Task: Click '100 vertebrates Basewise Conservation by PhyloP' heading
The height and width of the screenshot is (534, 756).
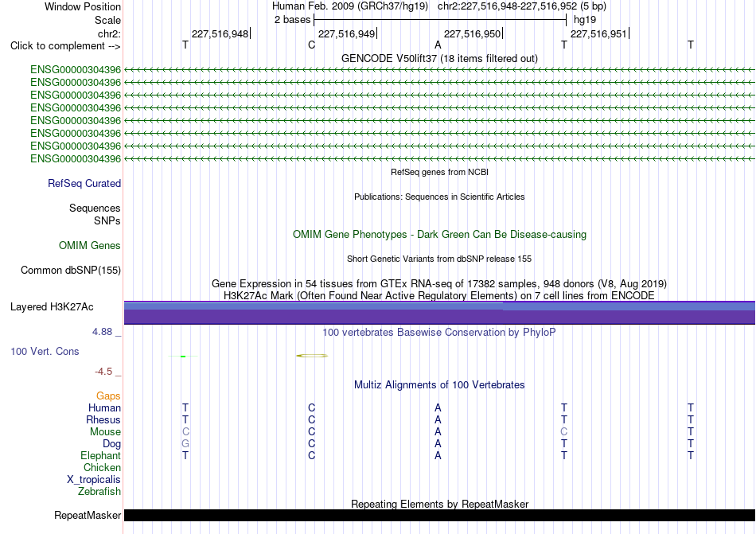Action: pyautogui.click(x=439, y=332)
